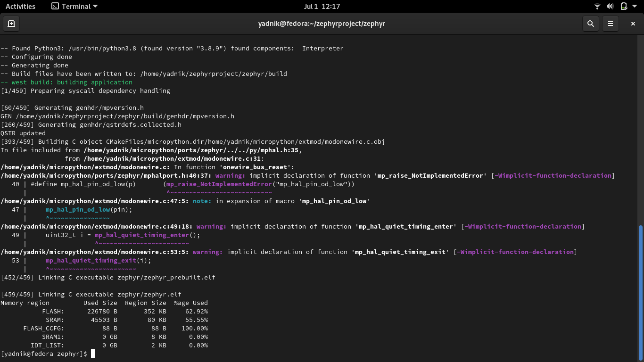Click the 'IDT_LIST:' row label

(48, 345)
